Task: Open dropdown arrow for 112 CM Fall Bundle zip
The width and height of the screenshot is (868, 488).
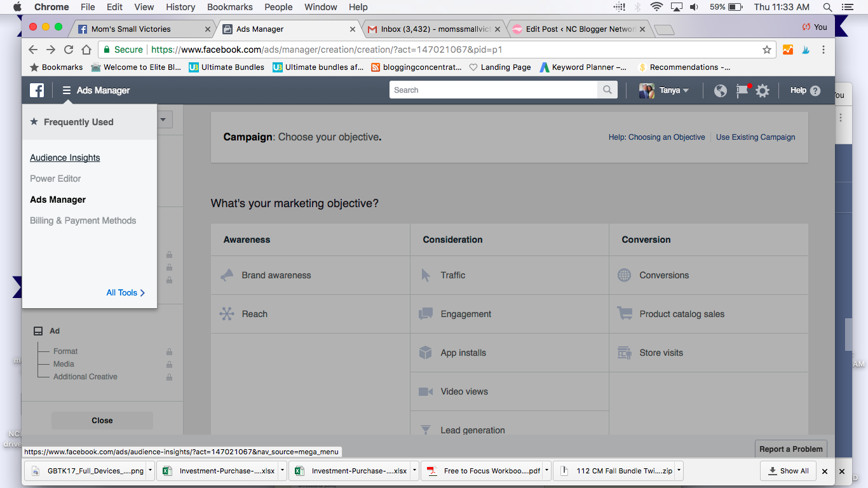Action: coord(679,471)
